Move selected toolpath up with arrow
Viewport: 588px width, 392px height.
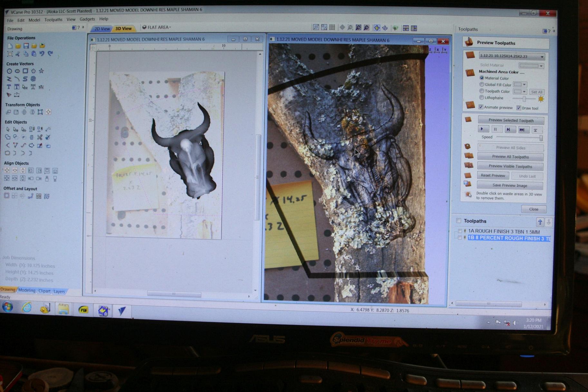(540, 222)
